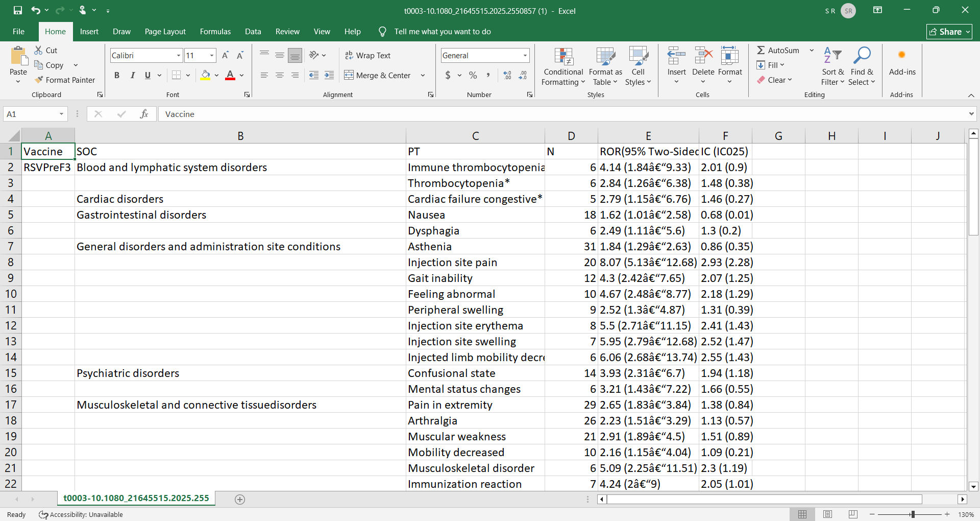Select cell containing Psychiatric disorders
The width and height of the screenshot is (980, 521).
128,373
